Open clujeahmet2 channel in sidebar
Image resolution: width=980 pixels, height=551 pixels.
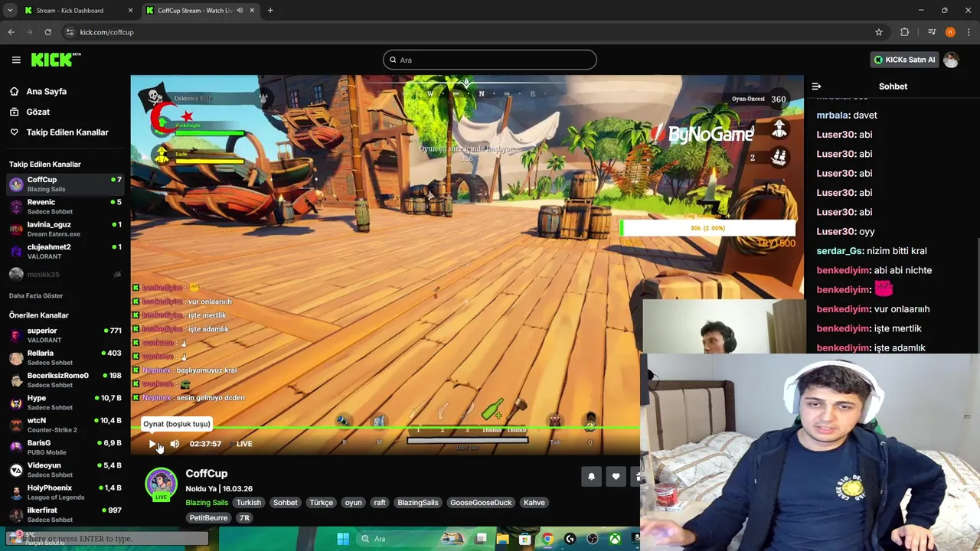[65, 251]
